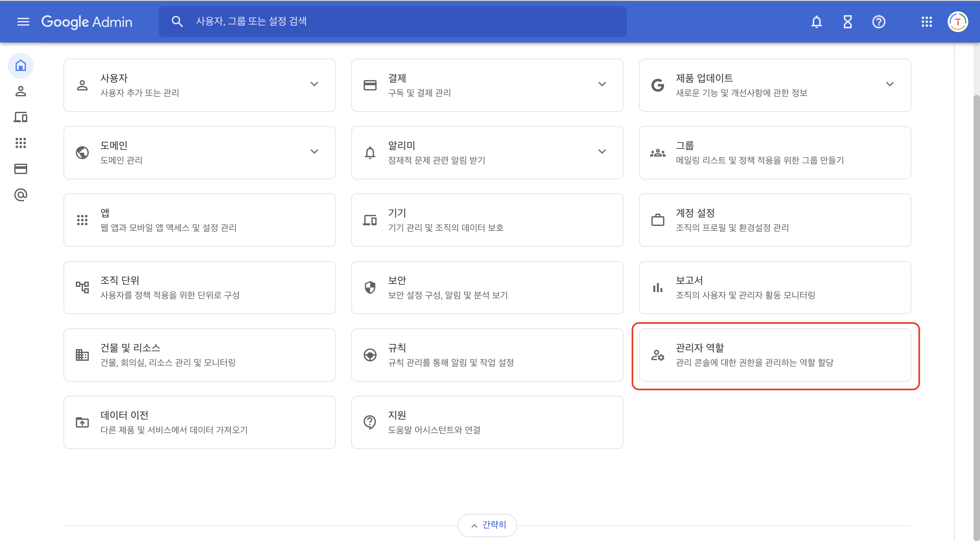Expand the 결제 card chevron
The width and height of the screenshot is (980, 541).
(601, 84)
